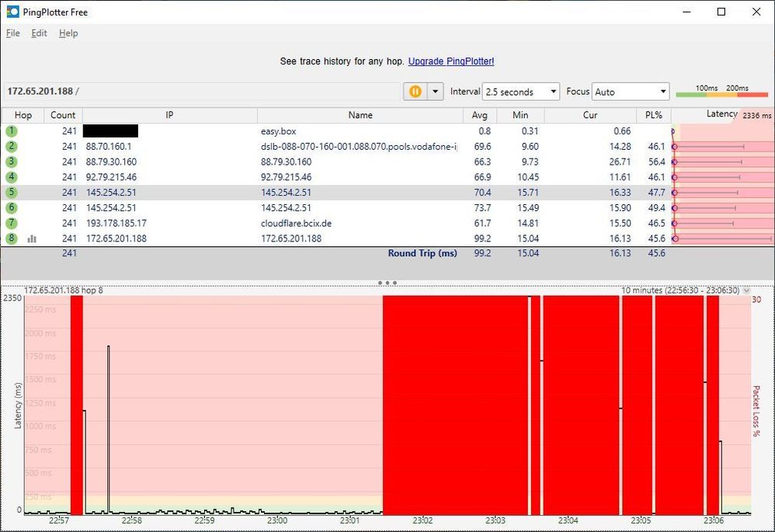Image resolution: width=775 pixels, height=532 pixels.
Task: Click the Hop column header
Action: (23, 115)
